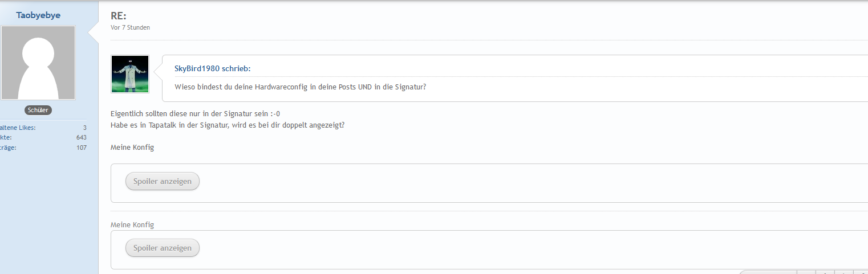Click the Schüler rank badge
Screen dimensions: 868x274
click(38, 110)
